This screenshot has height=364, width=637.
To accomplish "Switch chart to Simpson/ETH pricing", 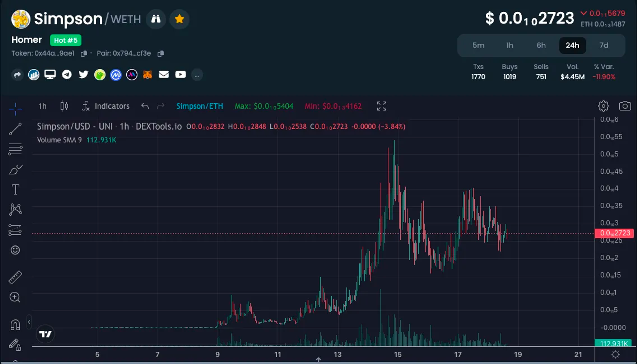I will pos(200,106).
